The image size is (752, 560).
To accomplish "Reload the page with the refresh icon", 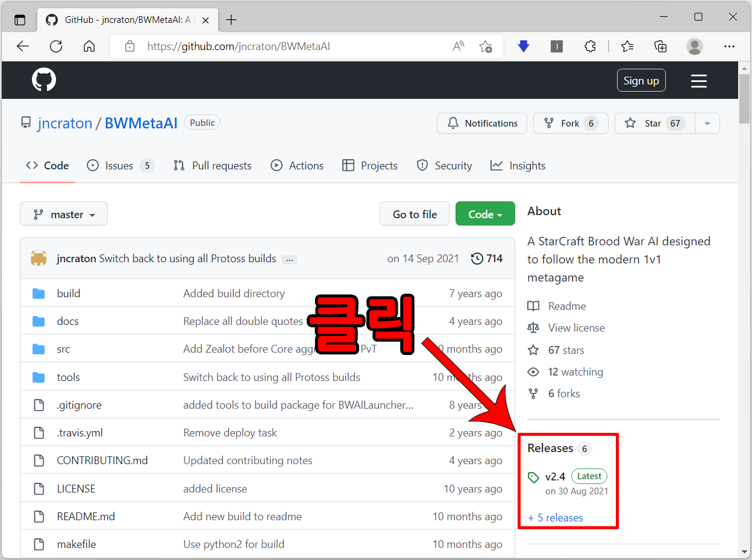I will [x=56, y=46].
